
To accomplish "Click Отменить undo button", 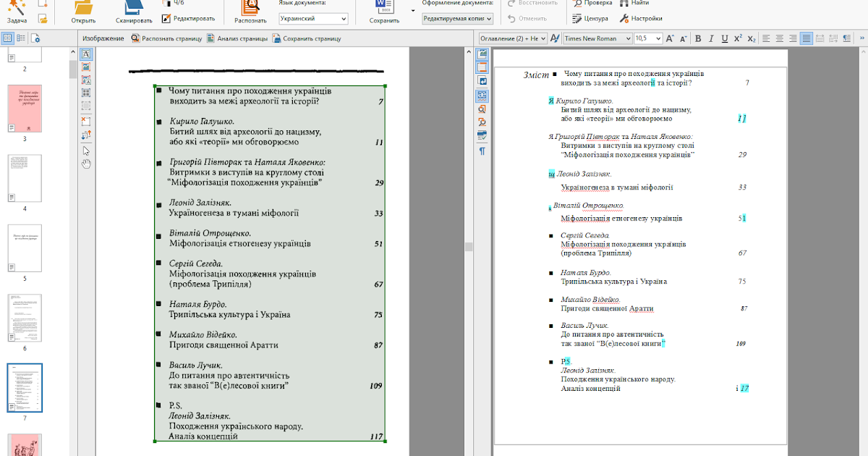I will coord(527,18).
